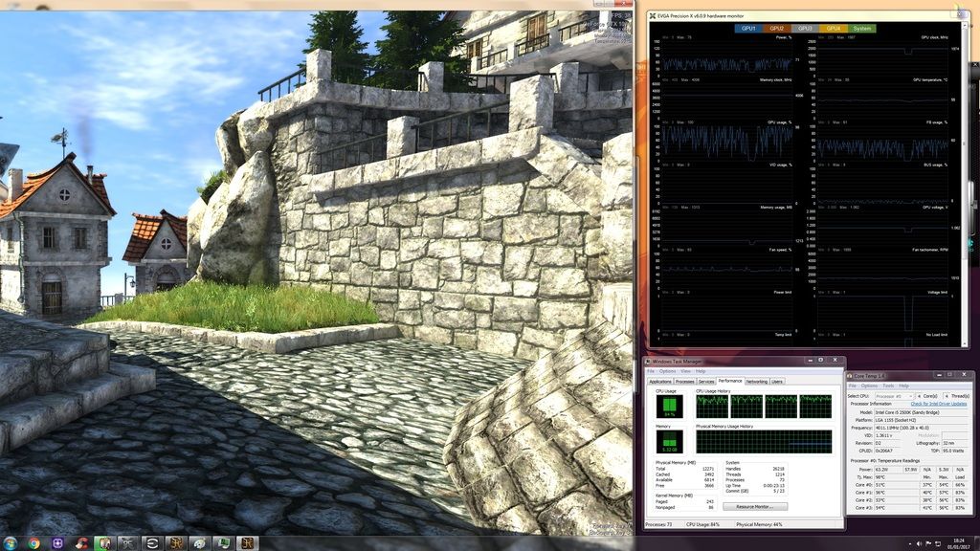
Task: Click the Physical Memory Usage History graph
Action: pyautogui.click(x=764, y=442)
